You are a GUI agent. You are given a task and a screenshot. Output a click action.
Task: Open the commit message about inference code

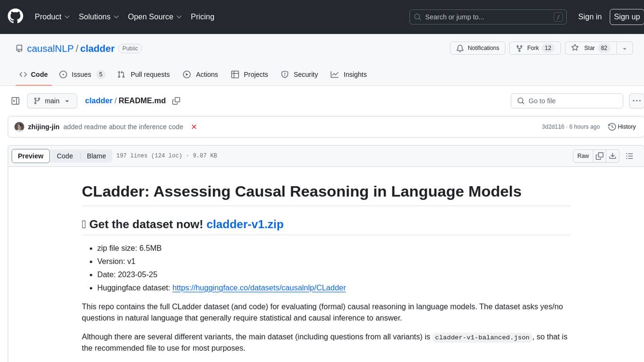[x=123, y=127]
